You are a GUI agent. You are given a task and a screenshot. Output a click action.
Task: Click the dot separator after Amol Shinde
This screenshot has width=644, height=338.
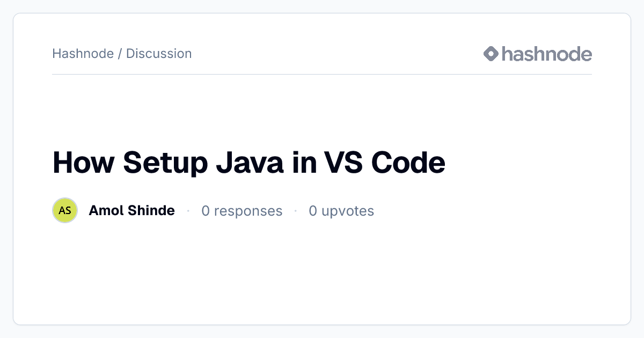tap(188, 211)
